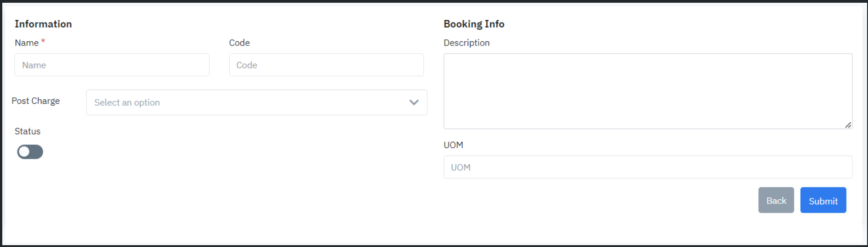Open the Post Charge dropdown
Image resolution: width=868 pixels, height=247 pixels.
click(256, 102)
